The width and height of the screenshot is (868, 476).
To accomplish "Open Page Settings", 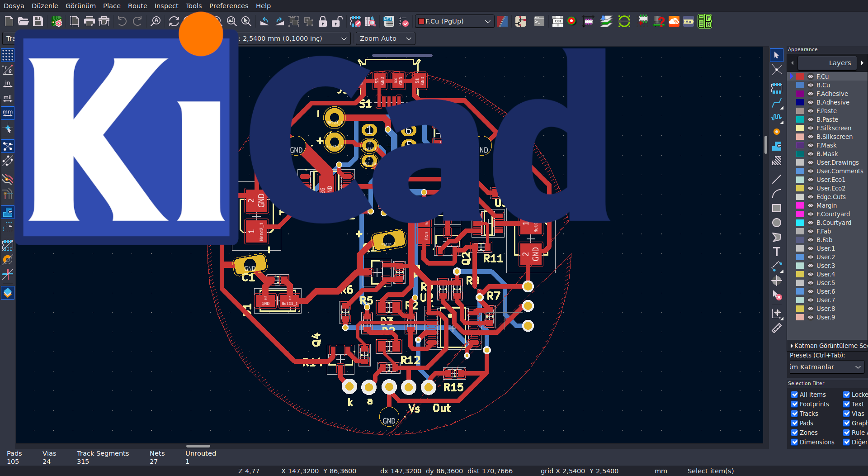I will click(75, 21).
